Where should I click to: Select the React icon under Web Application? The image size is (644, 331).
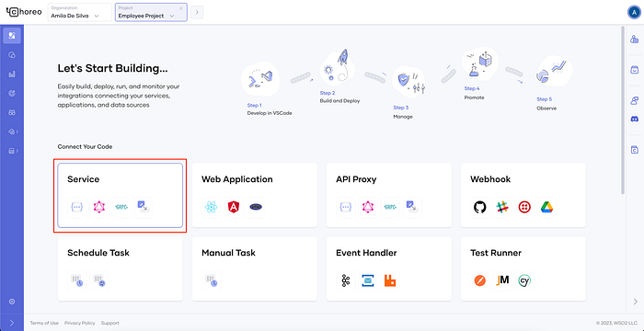pos(211,207)
